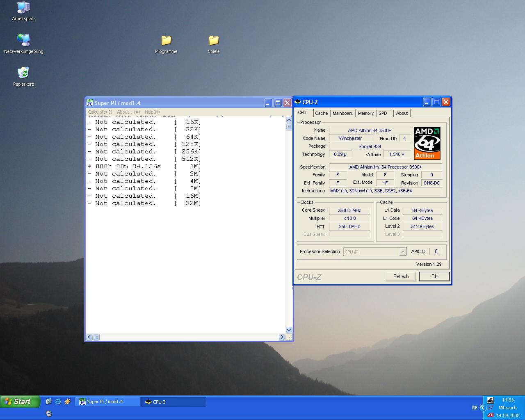Open Calculate(C) menu in Super PI
Viewport: 525px width, 420px height.
(100, 112)
